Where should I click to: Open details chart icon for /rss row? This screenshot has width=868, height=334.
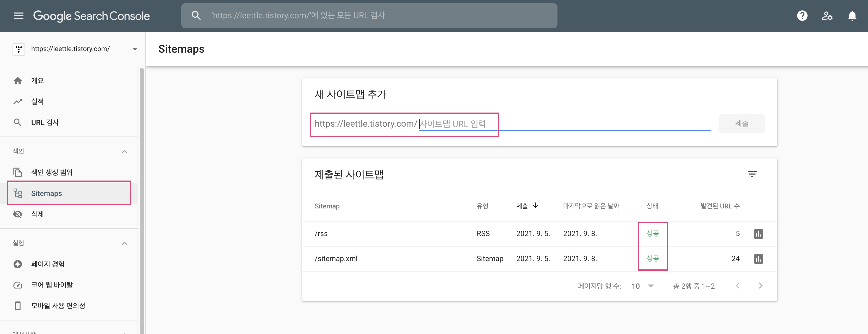click(x=758, y=233)
